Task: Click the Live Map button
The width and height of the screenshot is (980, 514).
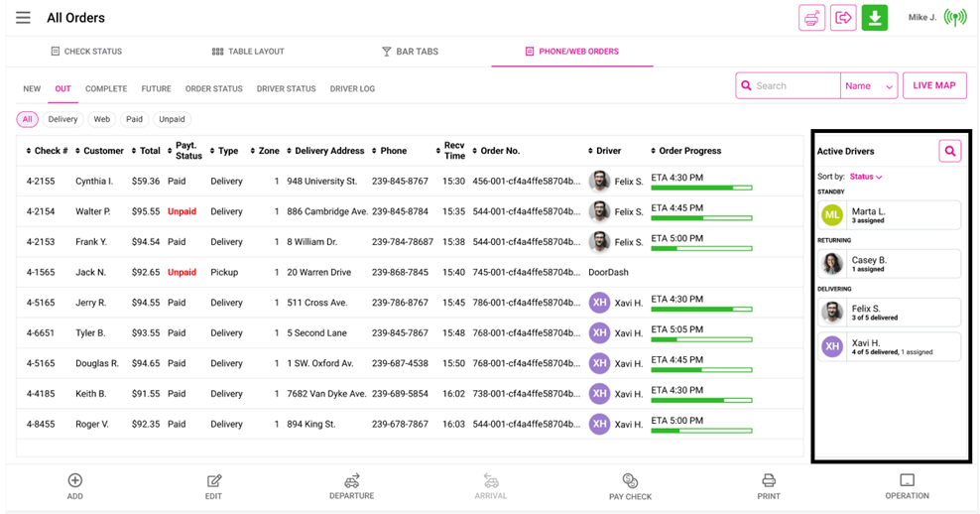Action: (x=933, y=85)
